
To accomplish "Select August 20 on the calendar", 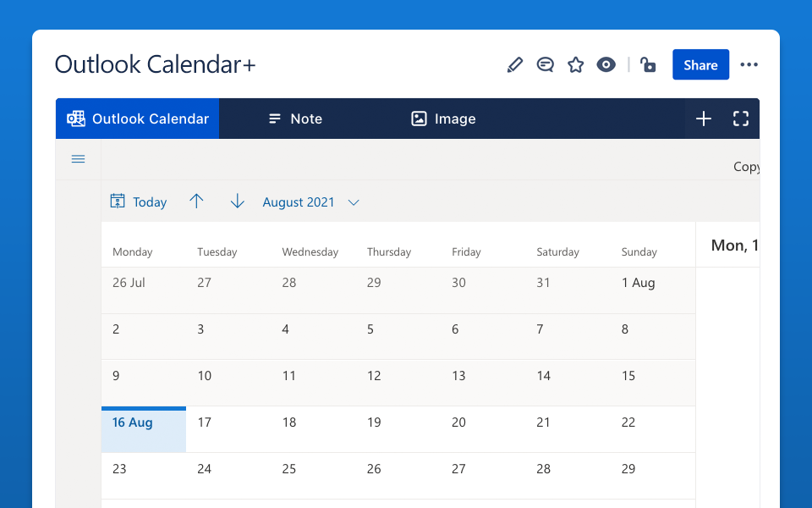I will 458,422.
